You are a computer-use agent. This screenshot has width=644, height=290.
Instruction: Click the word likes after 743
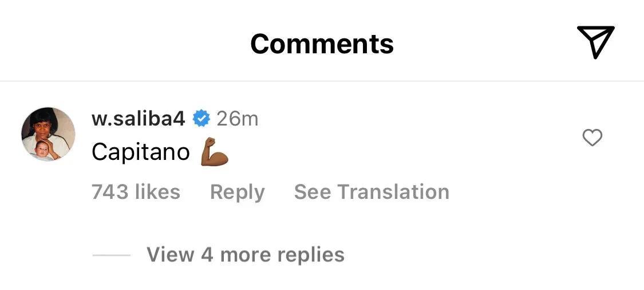point(157,192)
